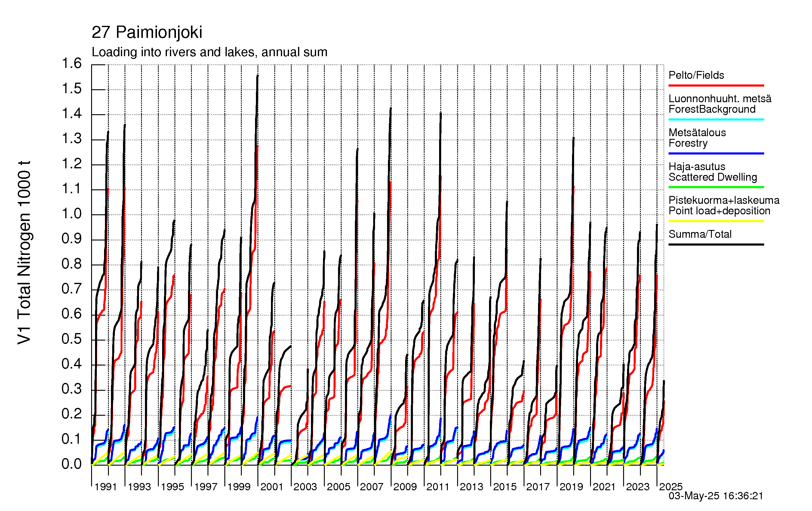812x511 pixels.
Task: Click the x-axis year label 2003
Action: (305, 487)
